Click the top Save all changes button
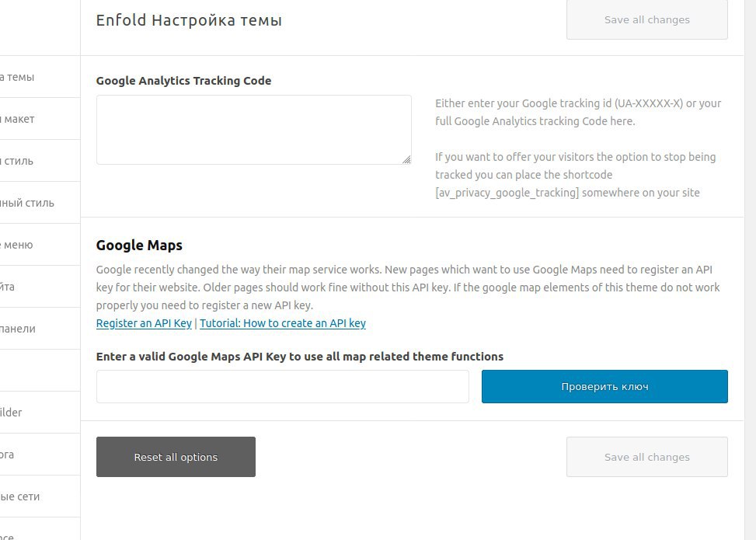The image size is (756, 540). pyautogui.click(x=647, y=19)
